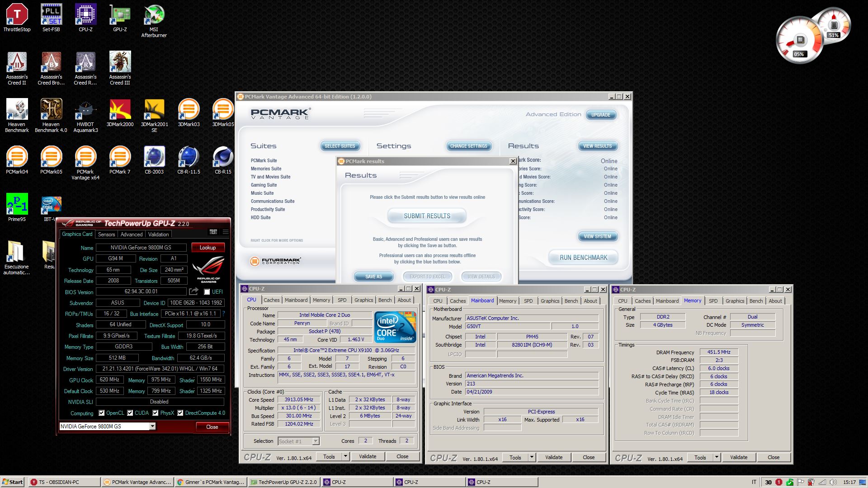Launch CB-R-11.5 Cinebench icon
The image size is (868, 488).
pos(189,160)
